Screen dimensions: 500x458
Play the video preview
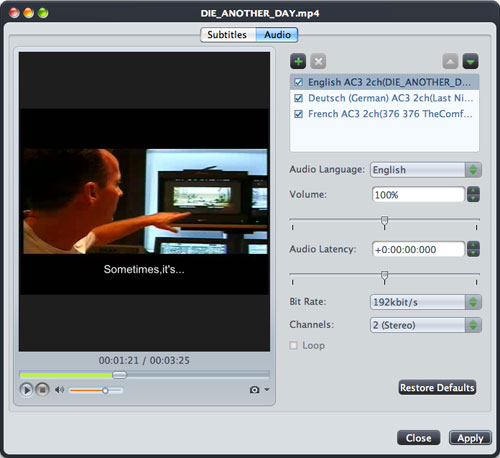(x=26, y=390)
